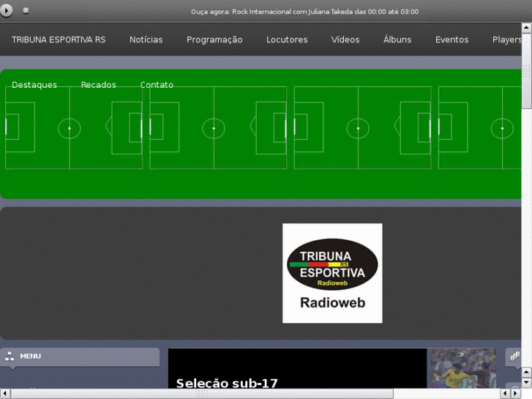The width and height of the screenshot is (532, 399).
Task: Click the horizontal scrollbar left arrow at far left
Action: tap(5, 394)
